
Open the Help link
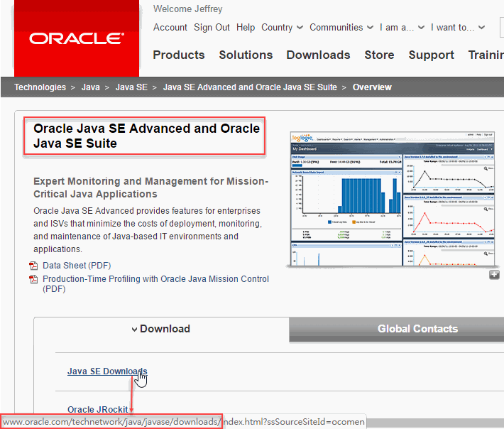pos(246,27)
